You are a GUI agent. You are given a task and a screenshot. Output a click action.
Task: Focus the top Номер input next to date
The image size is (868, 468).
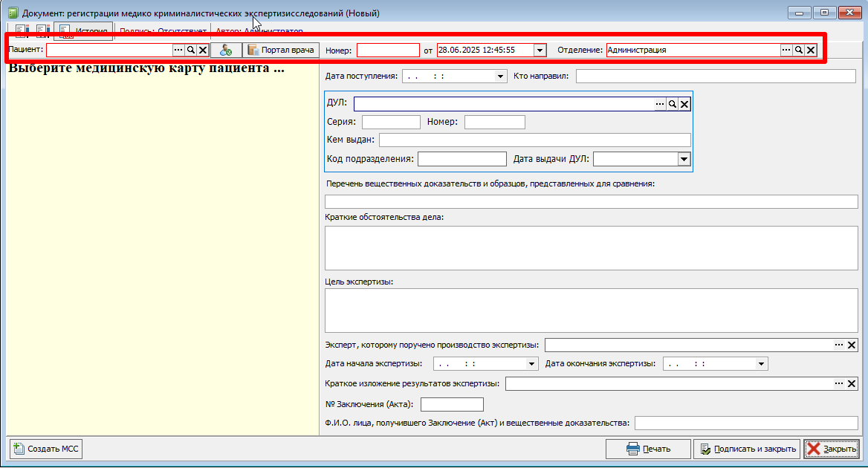coord(388,51)
